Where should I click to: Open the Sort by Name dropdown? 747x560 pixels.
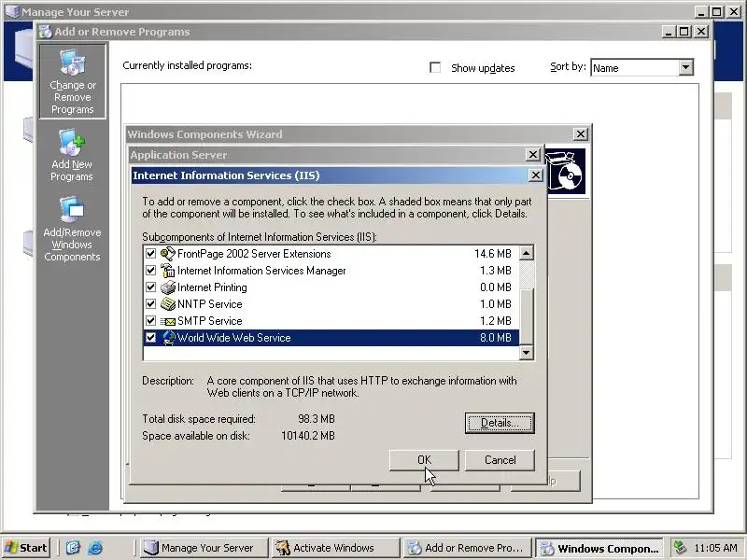pyautogui.click(x=685, y=67)
